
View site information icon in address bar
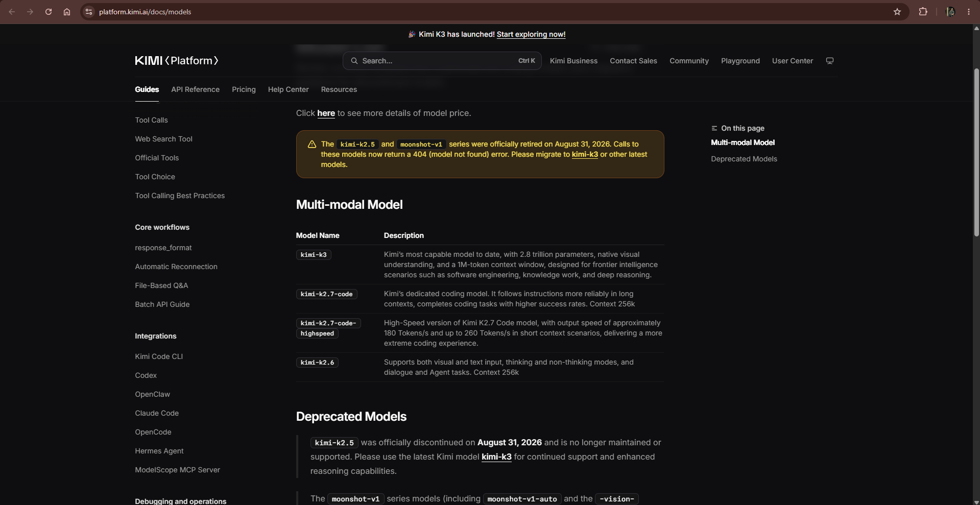pyautogui.click(x=89, y=12)
